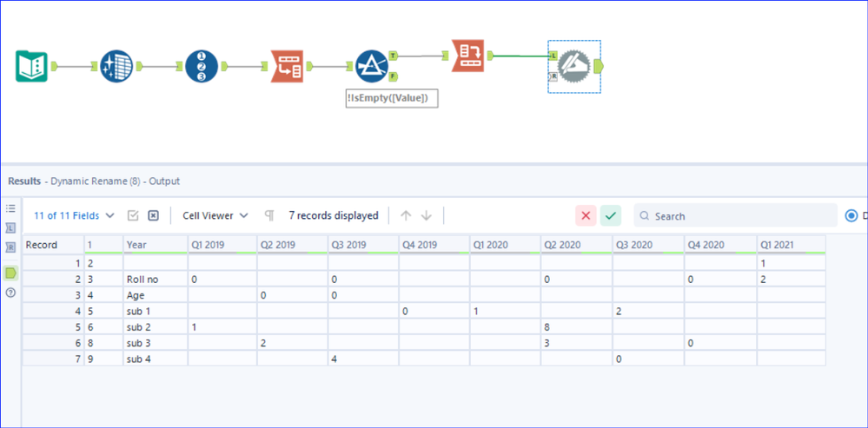Click the Q3 2019 column header
Image resolution: width=868 pixels, height=428 pixels.
[363, 245]
